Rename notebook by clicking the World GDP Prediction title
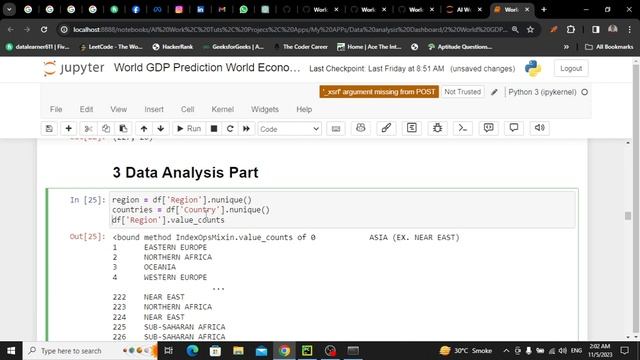The width and height of the screenshot is (640, 360). (207, 68)
